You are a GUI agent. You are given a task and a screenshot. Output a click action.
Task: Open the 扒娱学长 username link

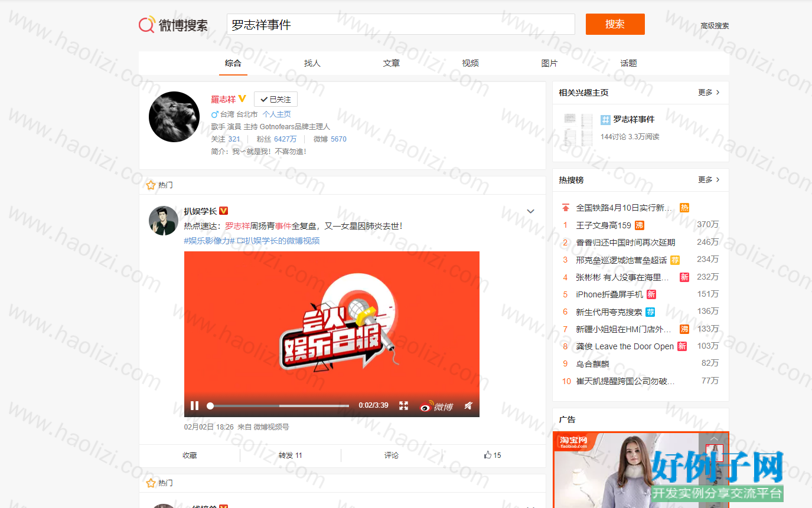pos(200,211)
